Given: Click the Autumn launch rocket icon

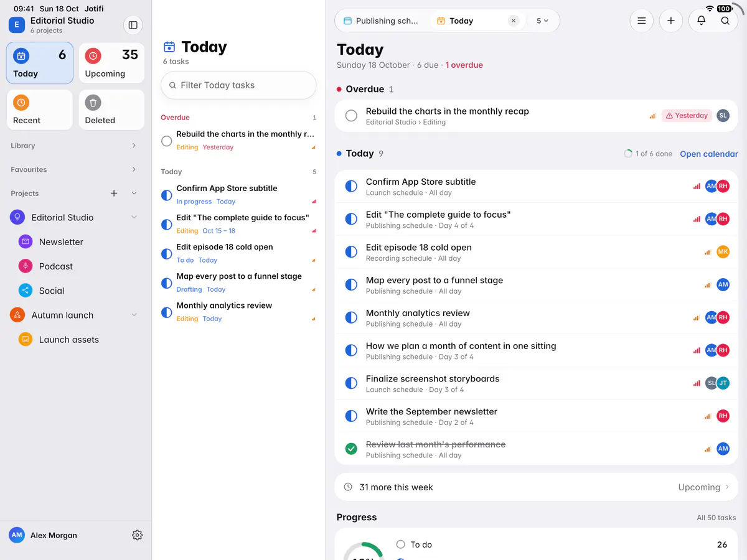Looking at the screenshot, I should [17, 315].
